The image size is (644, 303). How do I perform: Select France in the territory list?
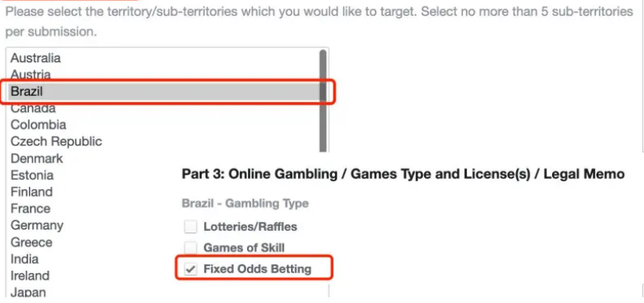31,209
